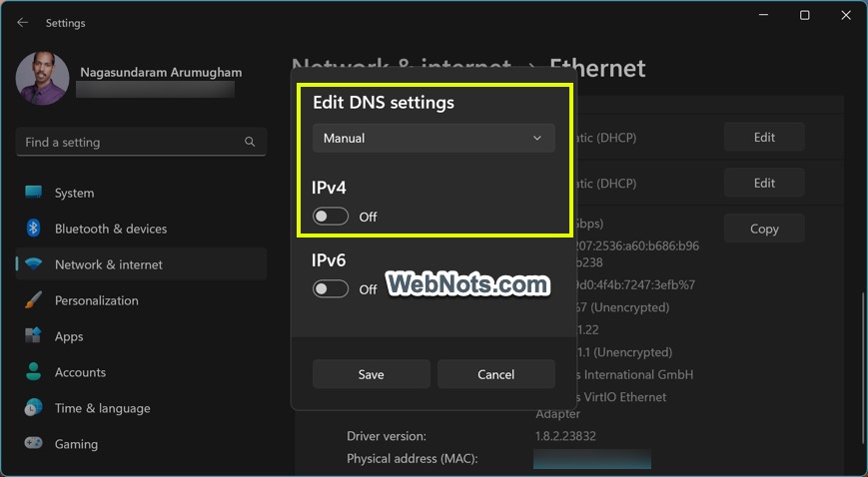The image size is (868, 477).
Task: Click the Physical address (MAC) label
Action: coord(412,459)
